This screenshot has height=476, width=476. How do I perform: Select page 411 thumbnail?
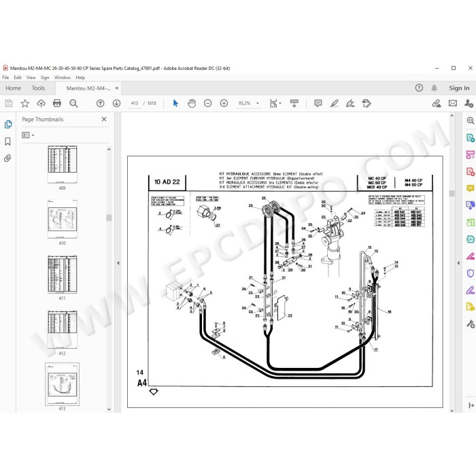click(x=63, y=275)
